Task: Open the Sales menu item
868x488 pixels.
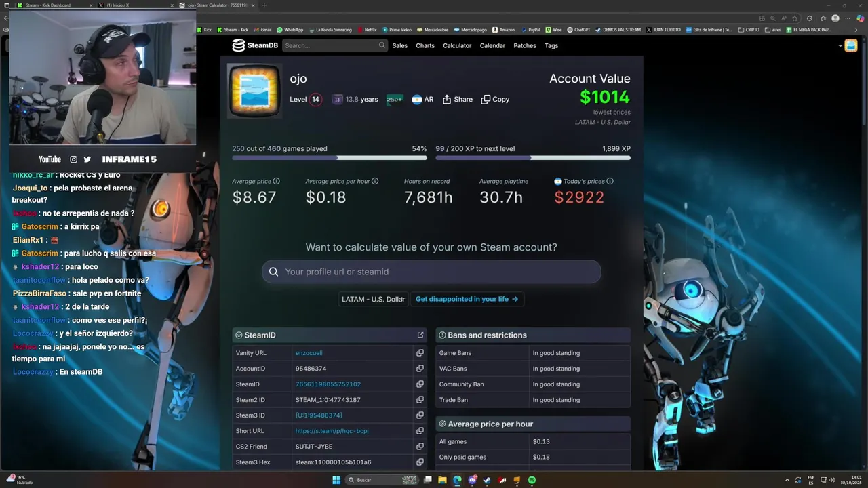Action: tap(400, 45)
